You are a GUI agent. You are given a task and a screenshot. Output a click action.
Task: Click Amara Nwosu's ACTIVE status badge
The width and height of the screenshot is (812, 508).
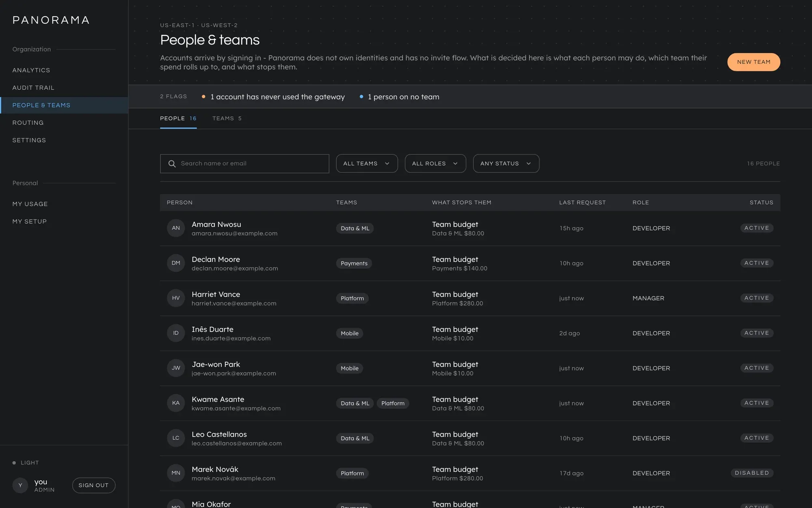coord(757,228)
